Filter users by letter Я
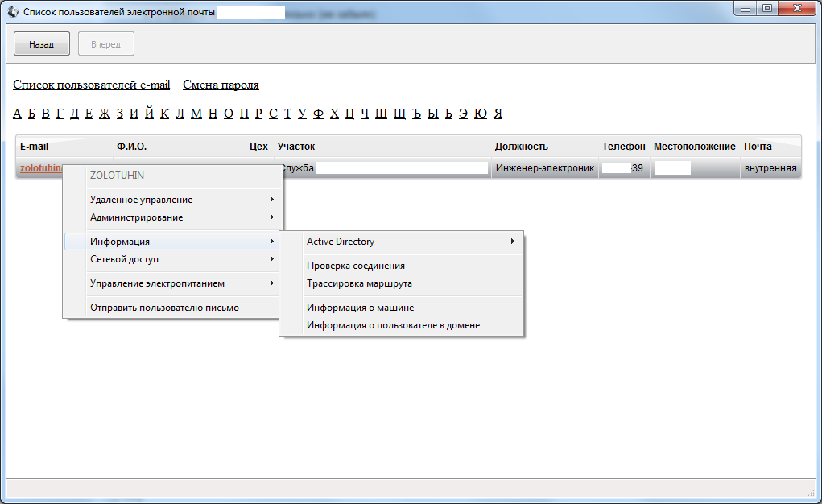Screen dimensions: 822x504 click(x=498, y=114)
